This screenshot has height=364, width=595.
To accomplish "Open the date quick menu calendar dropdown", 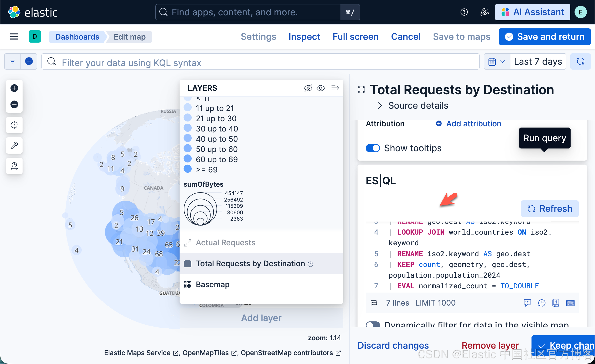I will coord(497,62).
